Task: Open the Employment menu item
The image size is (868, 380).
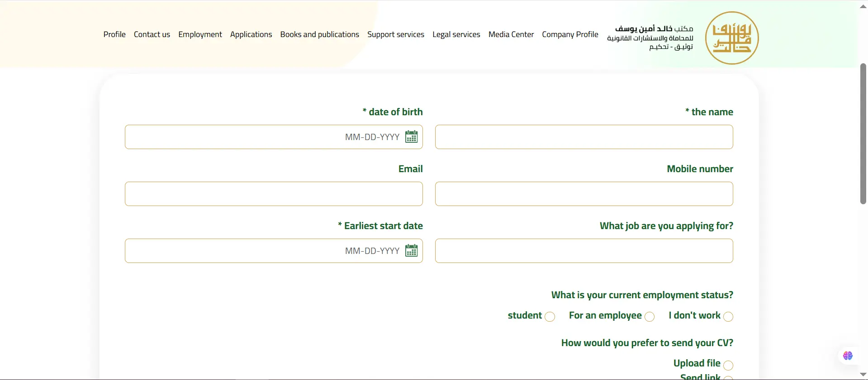Action: (200, 34)
